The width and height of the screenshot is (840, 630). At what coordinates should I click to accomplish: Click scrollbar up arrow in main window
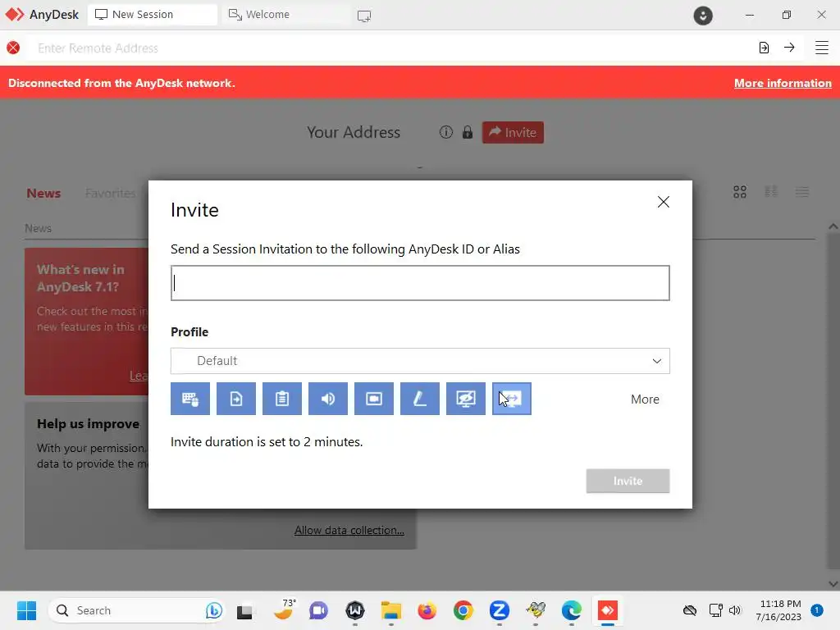833,226
